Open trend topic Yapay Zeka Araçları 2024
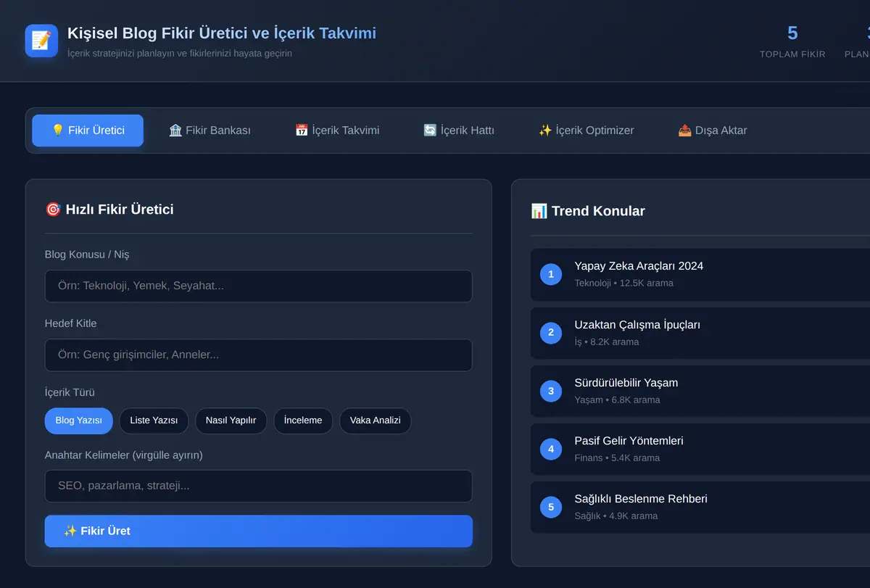The height and width of the screenshot is (588, 870). pyautogui.click(x=700, y=274)
